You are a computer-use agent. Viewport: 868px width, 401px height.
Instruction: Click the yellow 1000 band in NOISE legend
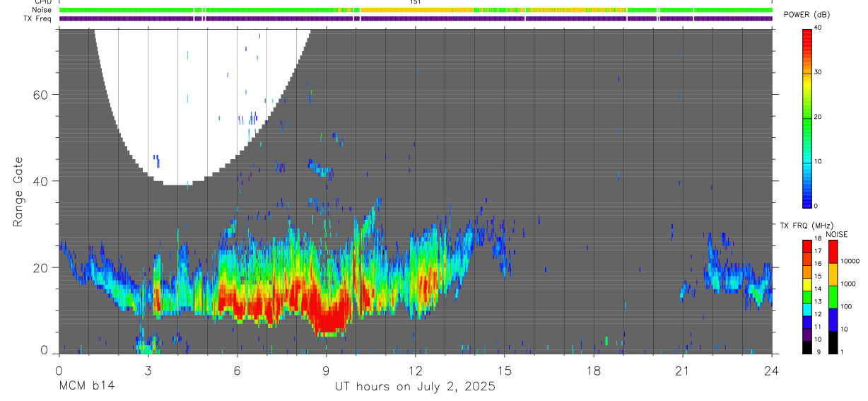tap(834, 274)
